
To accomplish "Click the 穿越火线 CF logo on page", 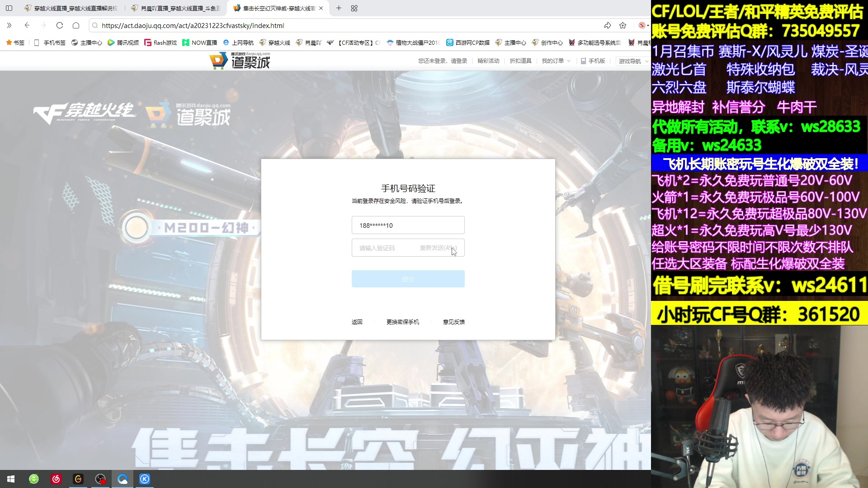I will pyautogui.click(x=85, y=113).
